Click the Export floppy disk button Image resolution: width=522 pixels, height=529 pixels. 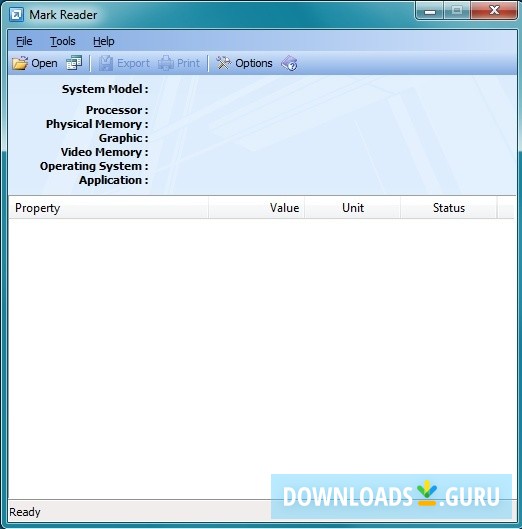(x=124, y=63)
